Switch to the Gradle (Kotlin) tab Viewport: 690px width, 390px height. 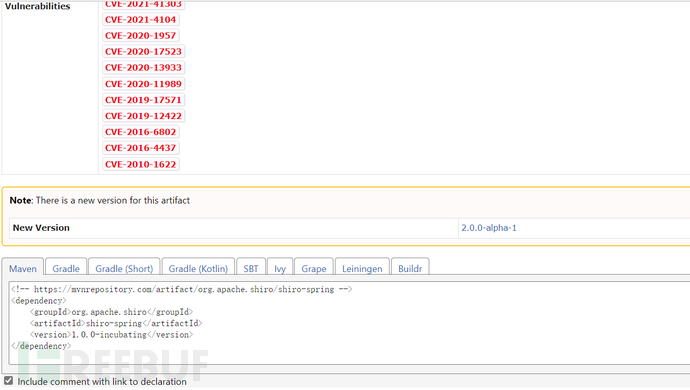(198, 268)
